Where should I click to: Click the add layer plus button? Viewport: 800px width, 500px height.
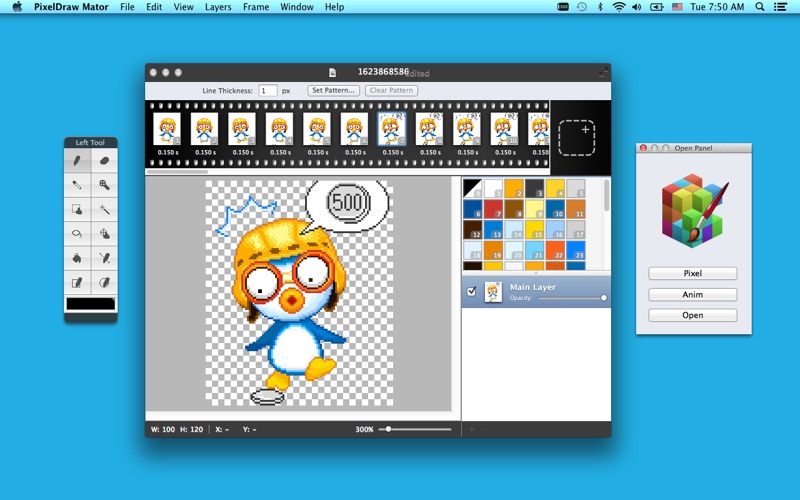[x=471, y=429]
